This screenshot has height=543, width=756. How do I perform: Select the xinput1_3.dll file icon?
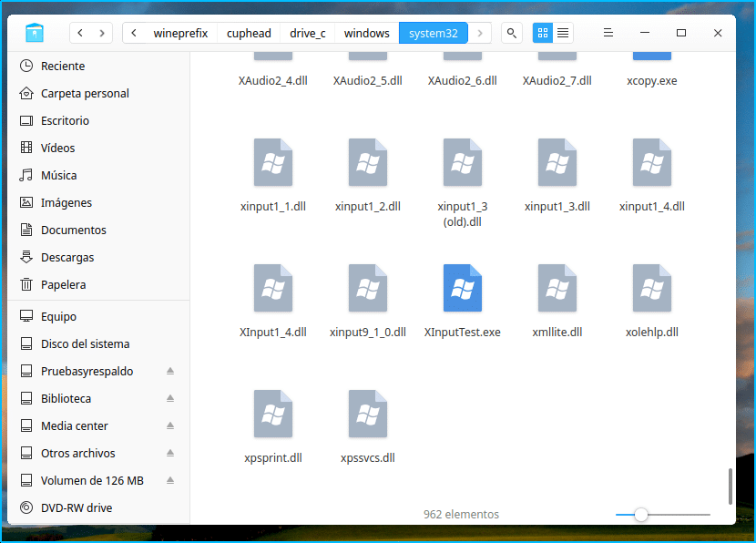(557, 162)
